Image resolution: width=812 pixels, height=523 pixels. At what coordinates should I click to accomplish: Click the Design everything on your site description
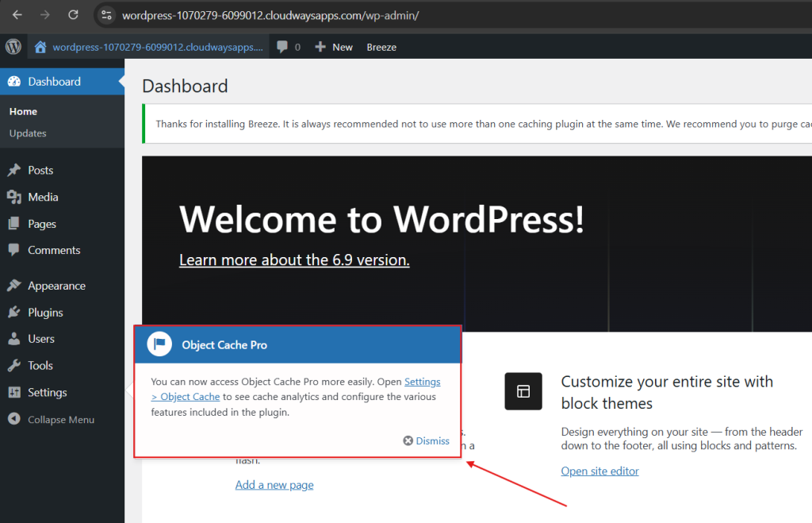pyautogui.click(x=682, y=439)
